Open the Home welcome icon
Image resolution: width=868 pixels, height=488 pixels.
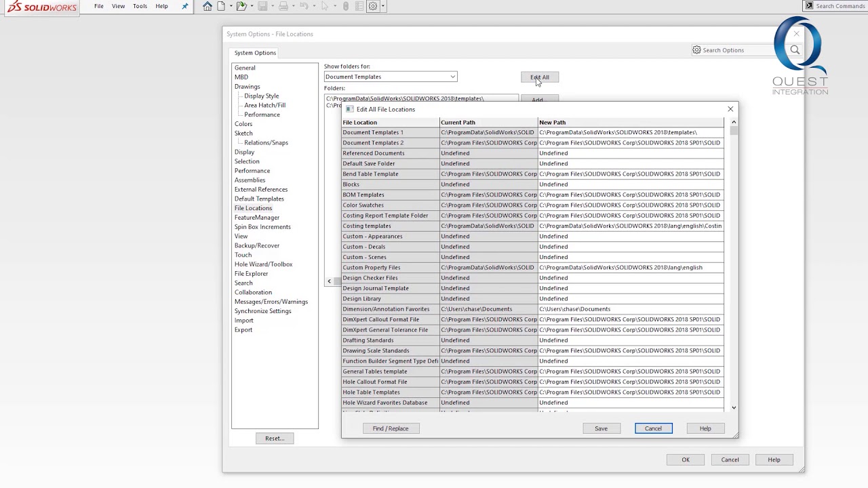(x=208, y=6)
